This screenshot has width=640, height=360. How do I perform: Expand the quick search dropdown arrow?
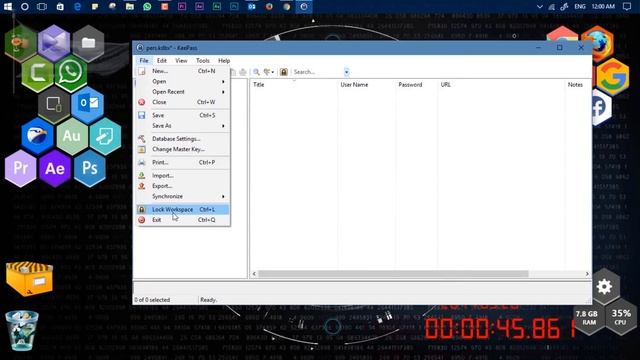pos(347,72)
